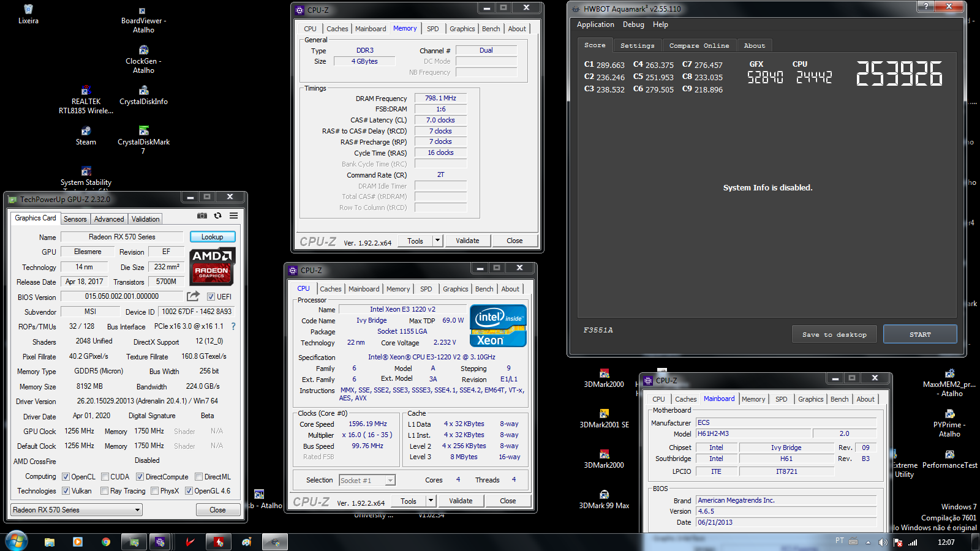980x551 pixels.
Task: Switch to Sensors tab in GPU-Z
Action: (75, 219)
